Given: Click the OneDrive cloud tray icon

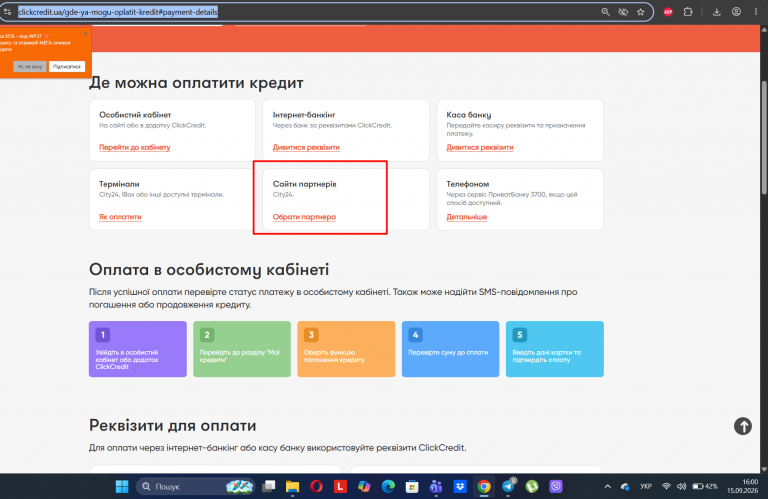Looking at the screenshot, I should pyautogui.click(x=625, y=486).
